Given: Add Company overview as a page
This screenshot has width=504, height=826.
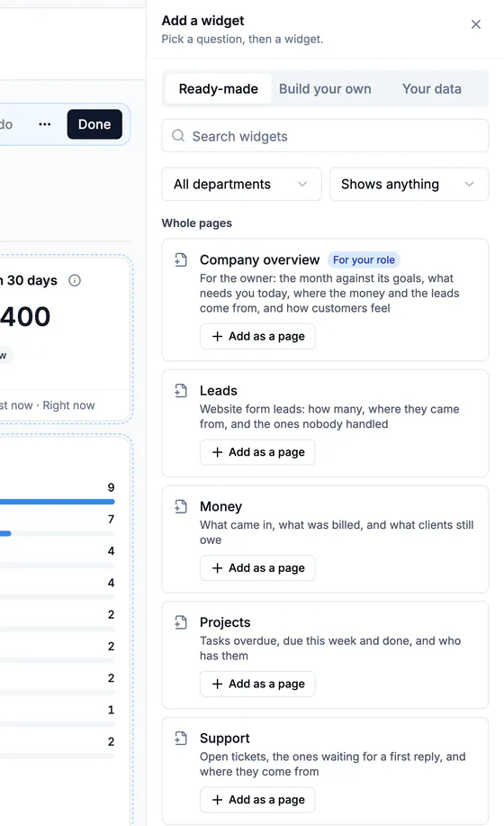Looking at the screenshot, I should [257, 336].
